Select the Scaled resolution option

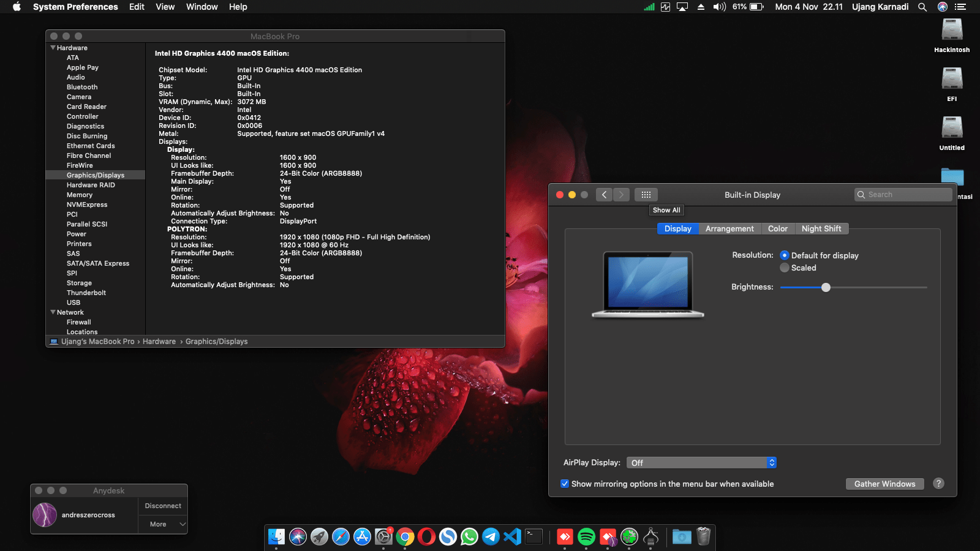785,268
